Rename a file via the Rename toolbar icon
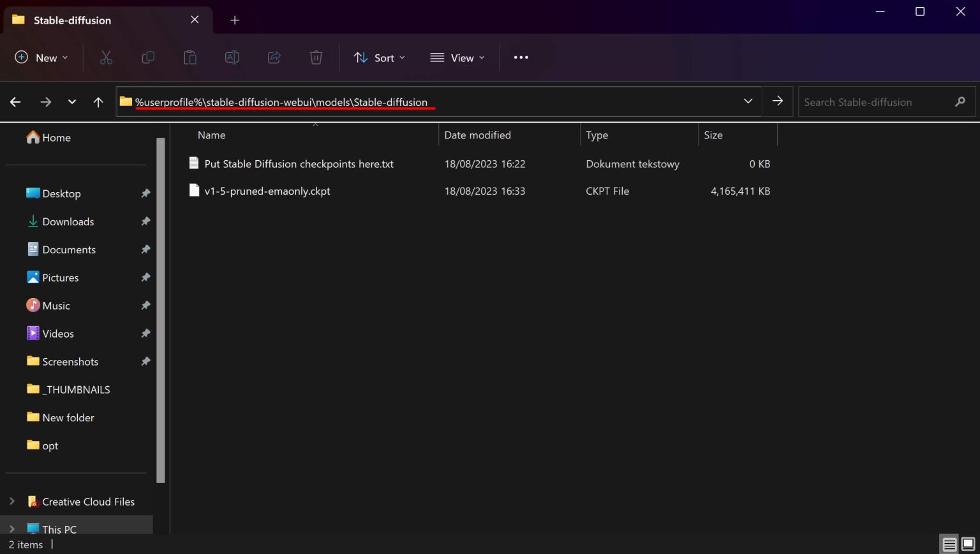Viewport: 980px width, 554px height. point(232,57)
